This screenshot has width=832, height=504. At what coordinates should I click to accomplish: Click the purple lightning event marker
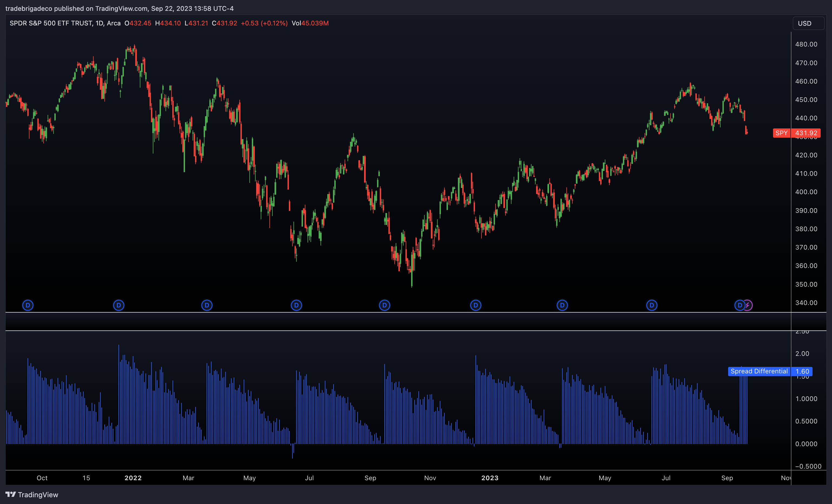click(748, 305)
